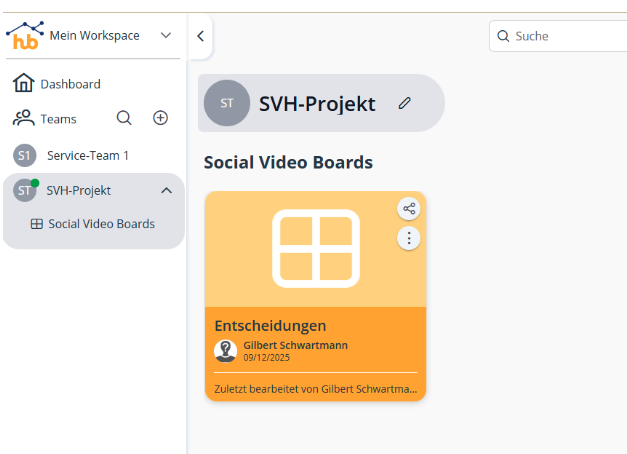627x454 pixels.
Task: Open Service-Team 1 by its sidebar label
Action: [88, 156]
